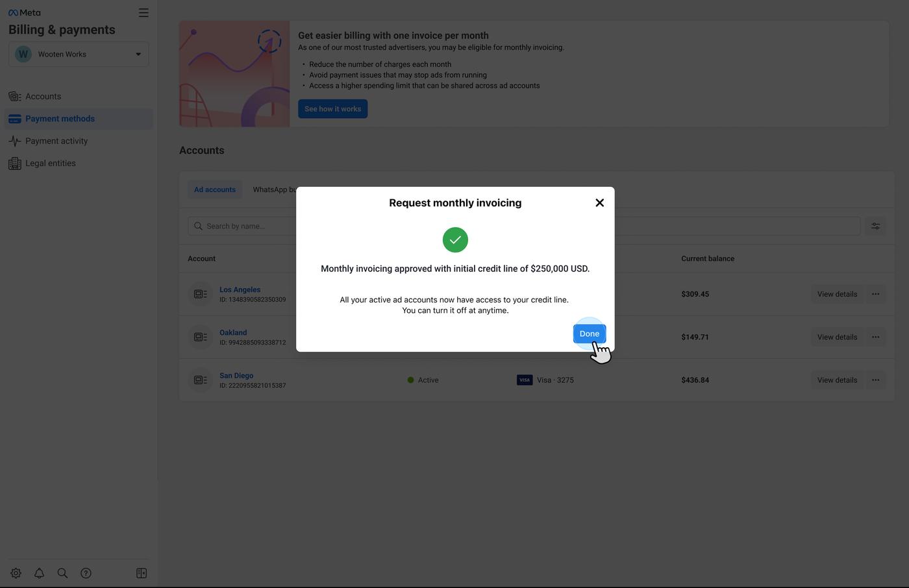Screen dimensions: 909x588
Task: Open the Los Angeles account link
Action: (x=240, y=289)
